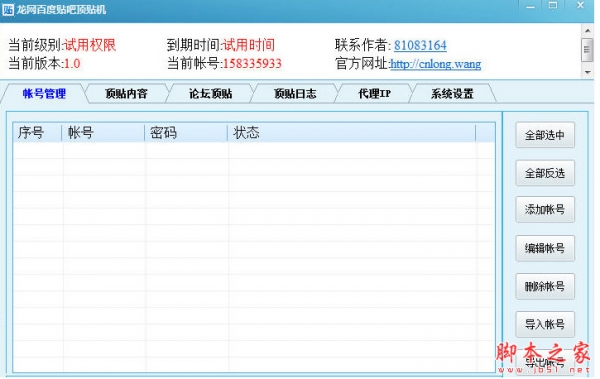Click the header panel scroll up arrow

[587, 30]
